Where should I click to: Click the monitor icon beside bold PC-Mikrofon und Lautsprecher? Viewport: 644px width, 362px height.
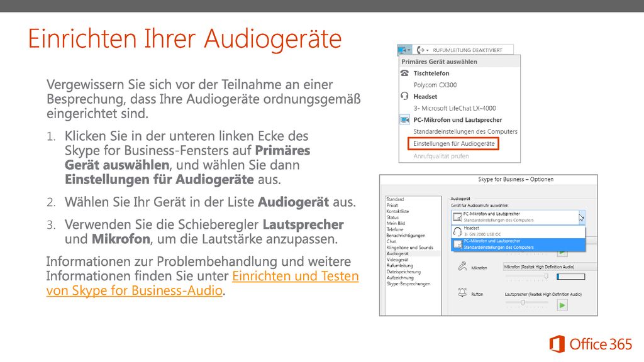coord(404,120)
